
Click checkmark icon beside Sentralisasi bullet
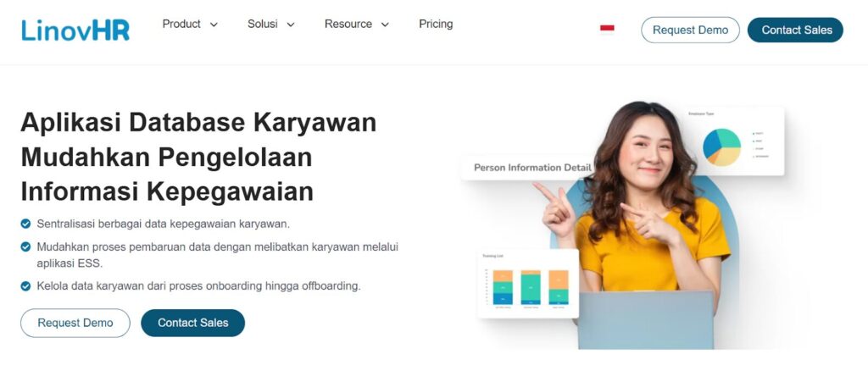point(25,224)
